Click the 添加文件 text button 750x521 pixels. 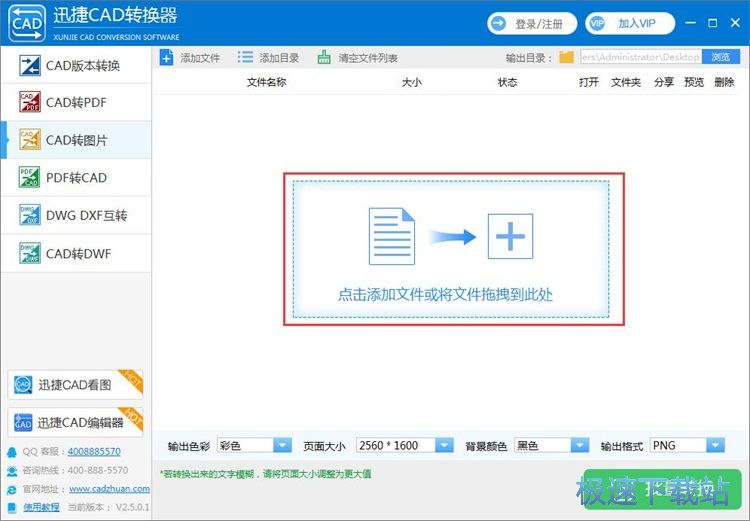(x=200, y=58)
